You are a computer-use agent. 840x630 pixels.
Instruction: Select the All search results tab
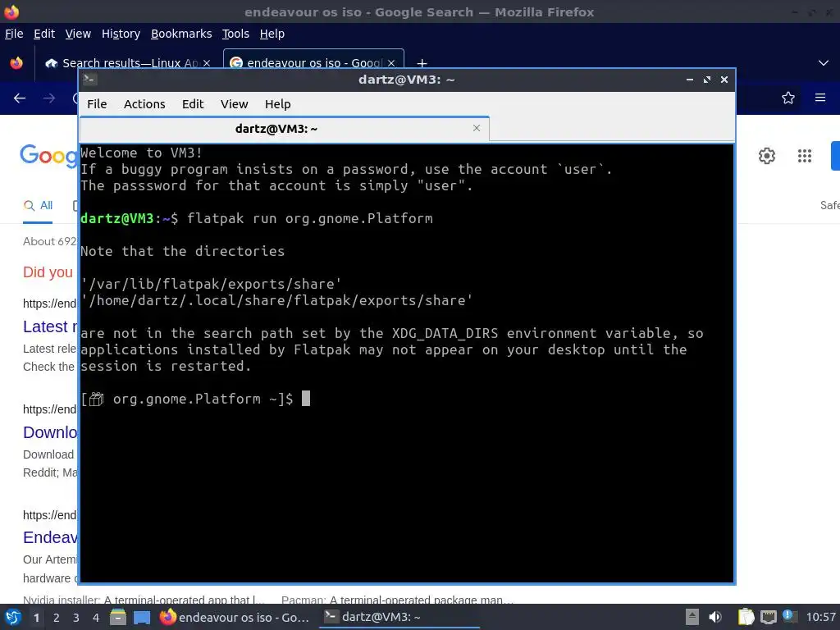tap(38, 206)
